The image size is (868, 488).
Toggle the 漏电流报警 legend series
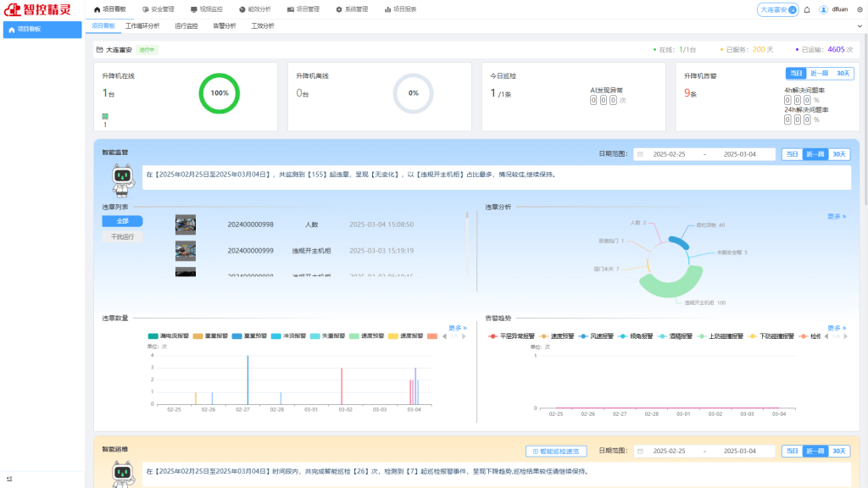coord(170,336)
